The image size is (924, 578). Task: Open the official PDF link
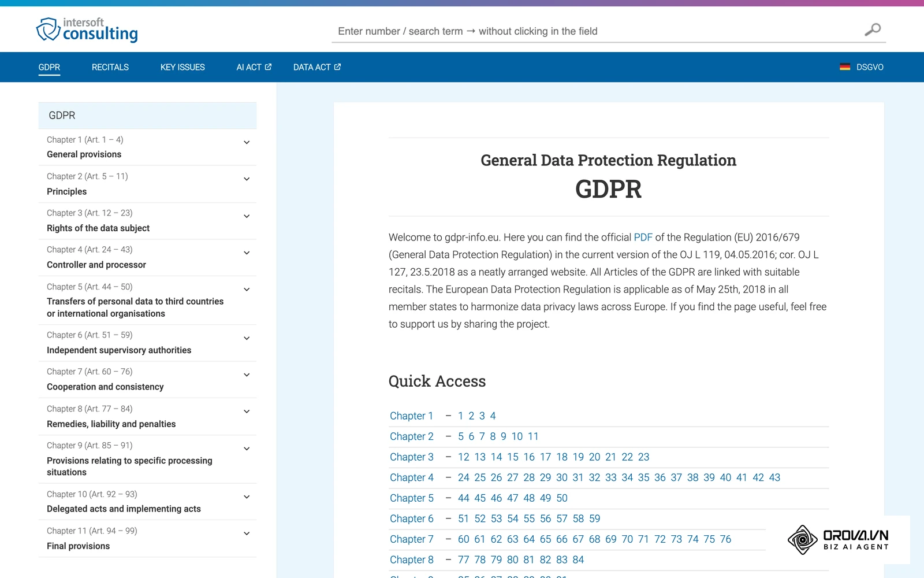point(643,238)
